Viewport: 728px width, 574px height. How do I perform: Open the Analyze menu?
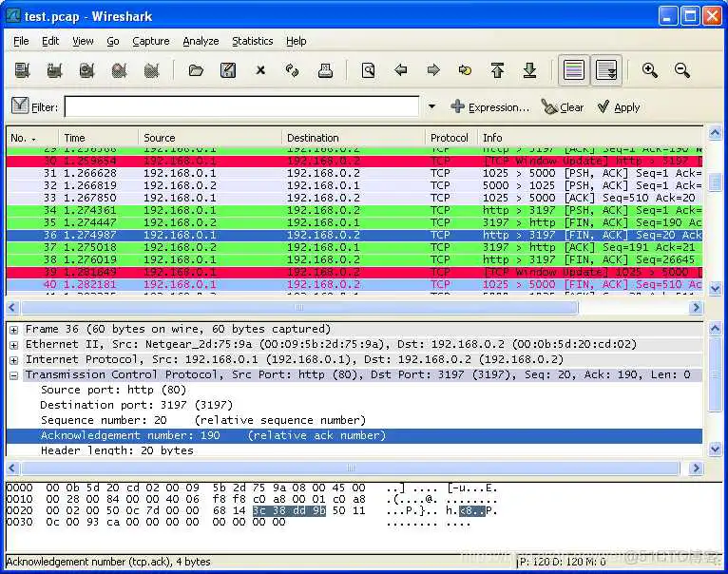201,41
